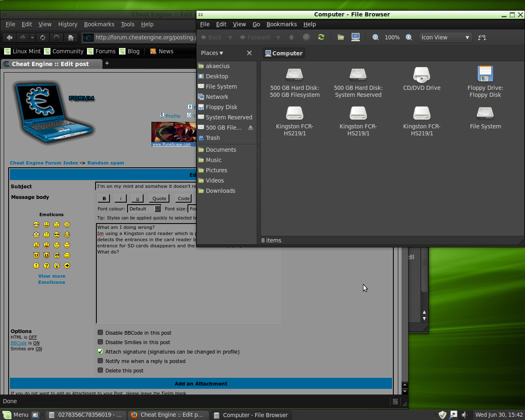The image size is (525, 420).
Task: Select Trash in the Places sidebar
Action: pyautogui.click(x=213, y=138)
